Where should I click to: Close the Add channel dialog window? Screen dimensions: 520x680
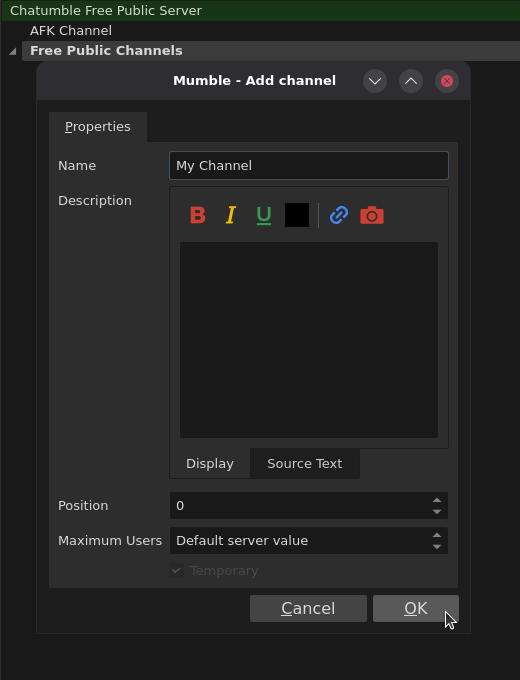447,81
